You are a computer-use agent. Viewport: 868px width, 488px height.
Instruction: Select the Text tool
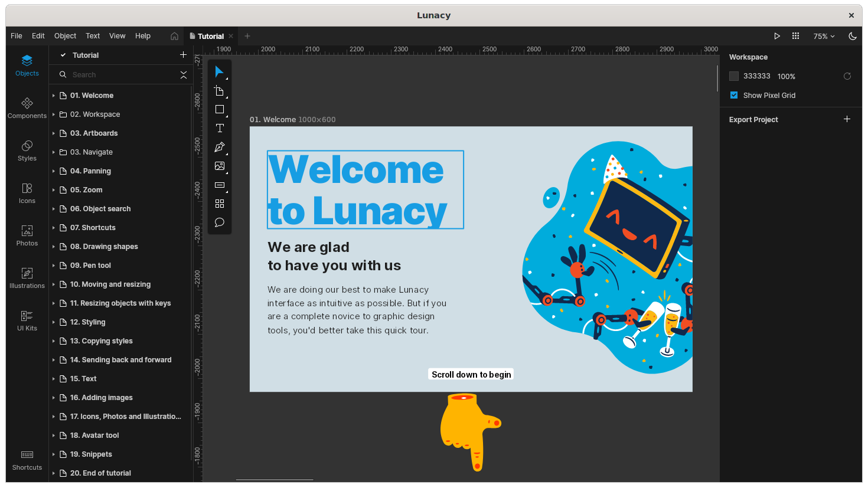coord(220,128)
